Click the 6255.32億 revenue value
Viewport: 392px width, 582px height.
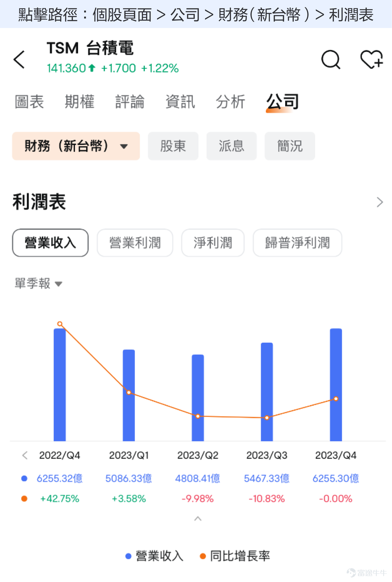pos(60,478)
